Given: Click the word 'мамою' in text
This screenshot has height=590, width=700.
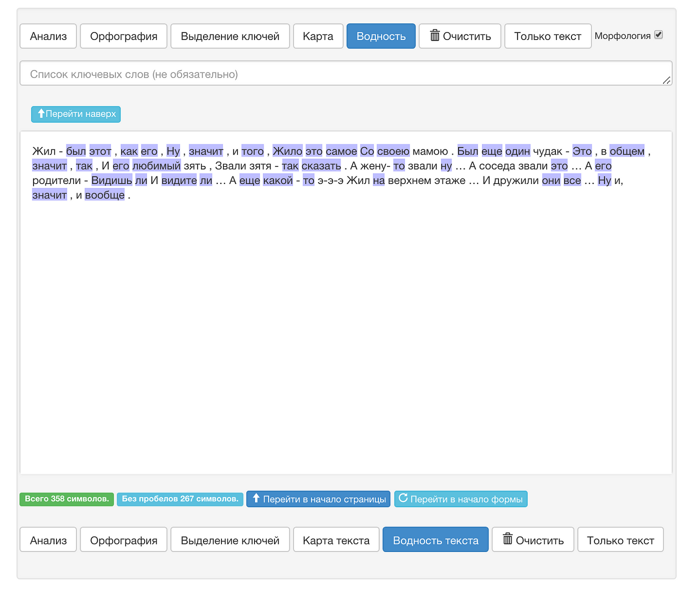Looking at the screenshot, I should (x=430, y=151).
